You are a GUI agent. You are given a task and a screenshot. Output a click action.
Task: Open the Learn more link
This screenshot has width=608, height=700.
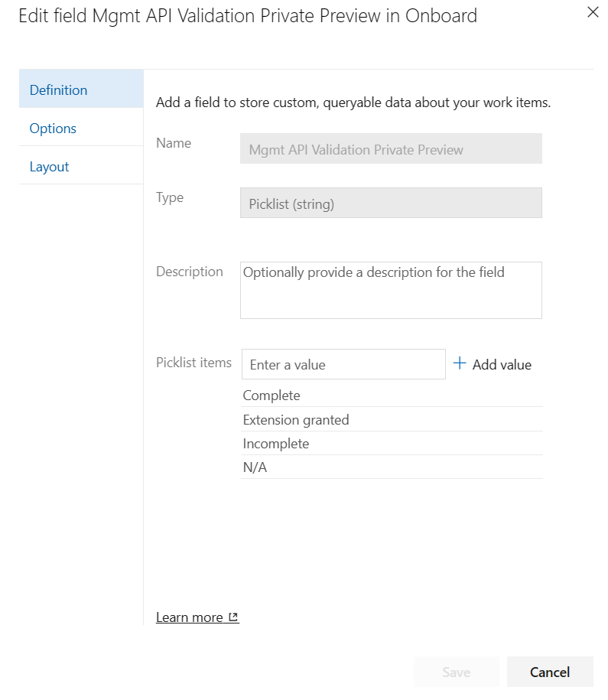(190, 617)
